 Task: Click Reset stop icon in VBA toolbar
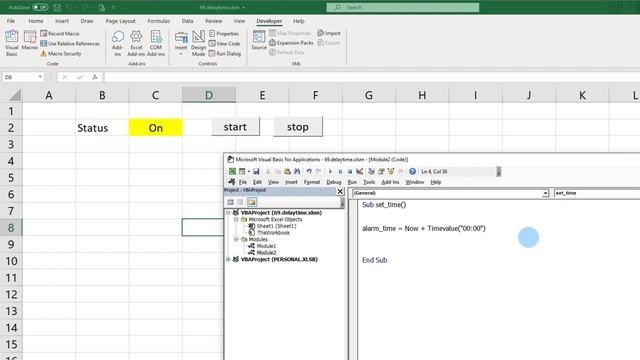pos(350,171)
